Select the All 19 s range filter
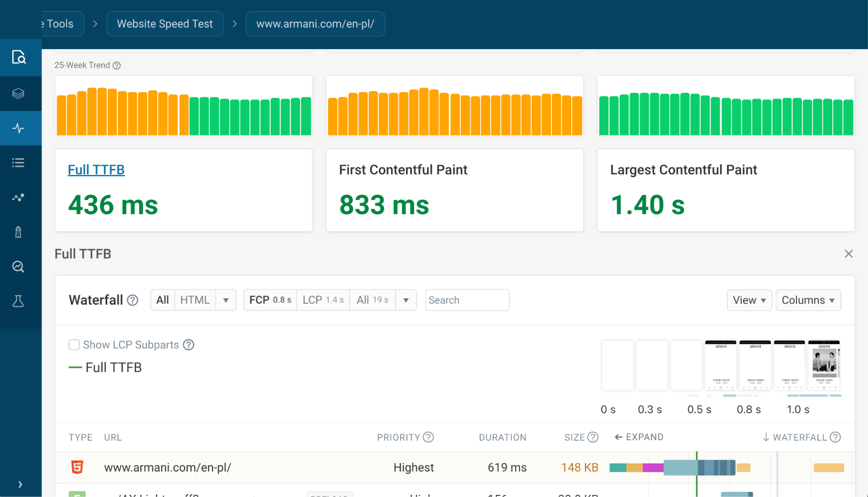This screenshot has width=868, height=497. pyautogui.click(x=373, y=300)
